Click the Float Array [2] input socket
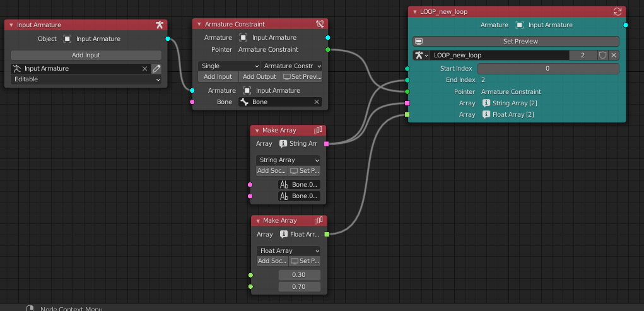The width and height of the screenshot is (644, 311). [407, 115]
